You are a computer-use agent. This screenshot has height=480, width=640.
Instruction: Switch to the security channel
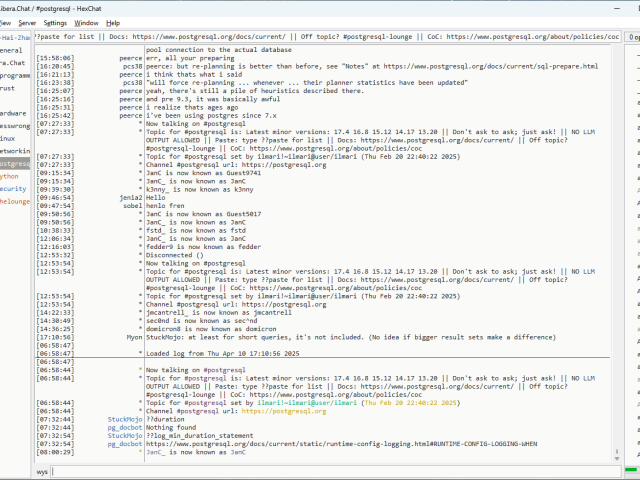tap(13, 188)
